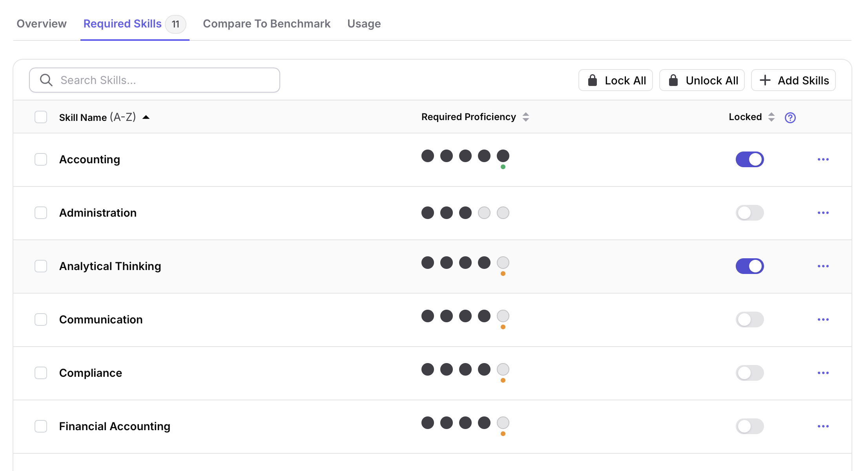This screenshot has height=471, width=868.
Task: Switch to the Compare To Benchmark tab
Action: click(x=266, y=24)
